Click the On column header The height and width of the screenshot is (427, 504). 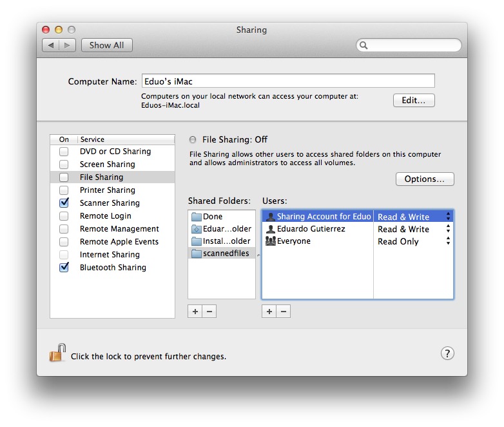click(x=64, y=139)
